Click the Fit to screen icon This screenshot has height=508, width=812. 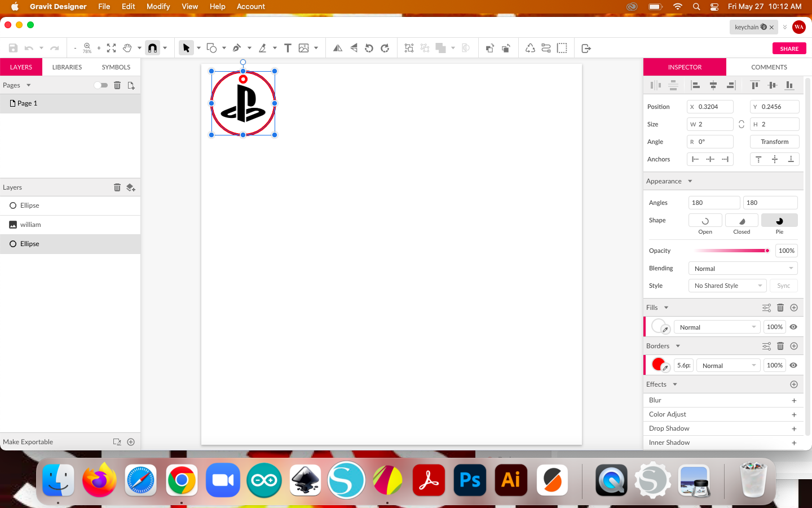pos(112,49)
